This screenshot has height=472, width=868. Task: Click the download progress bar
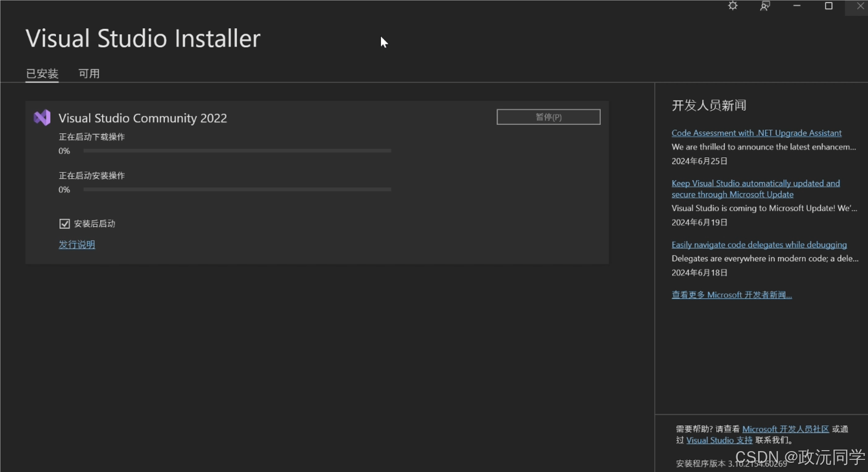(x=237, y=151)
